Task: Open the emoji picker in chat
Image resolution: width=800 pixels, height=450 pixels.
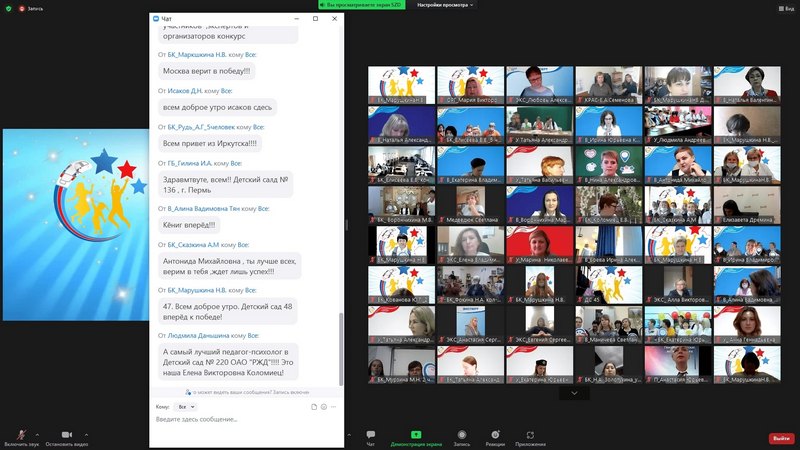Action: (323, 407)
